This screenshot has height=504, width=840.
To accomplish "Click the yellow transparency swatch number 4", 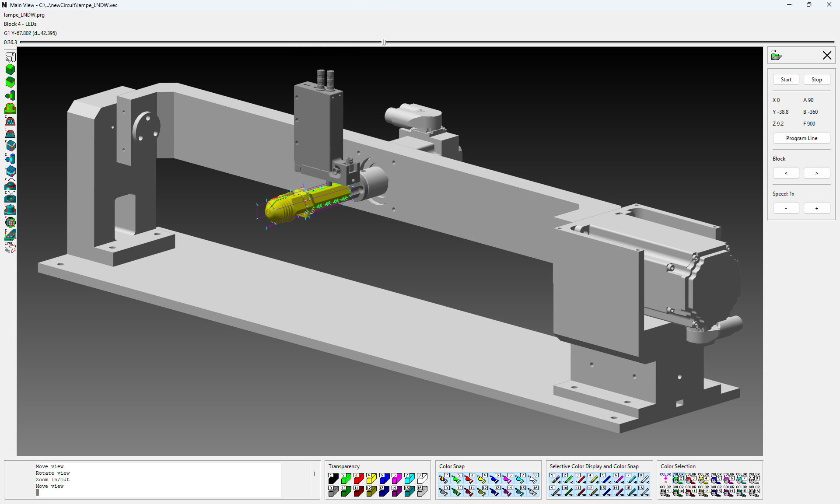I will pyautogui.click(x=371, y=479).
